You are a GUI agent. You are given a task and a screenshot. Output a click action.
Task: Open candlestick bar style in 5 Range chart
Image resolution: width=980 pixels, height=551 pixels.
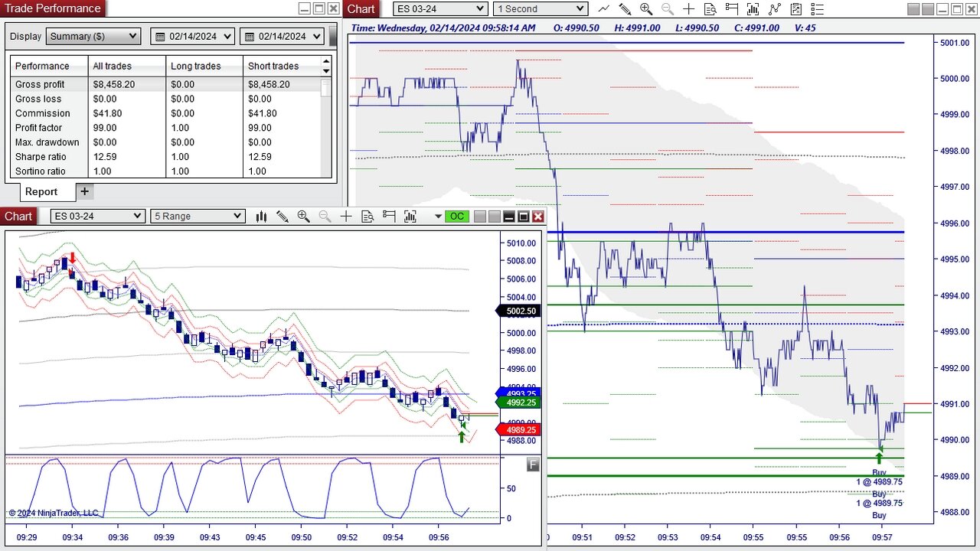[261, 217]
